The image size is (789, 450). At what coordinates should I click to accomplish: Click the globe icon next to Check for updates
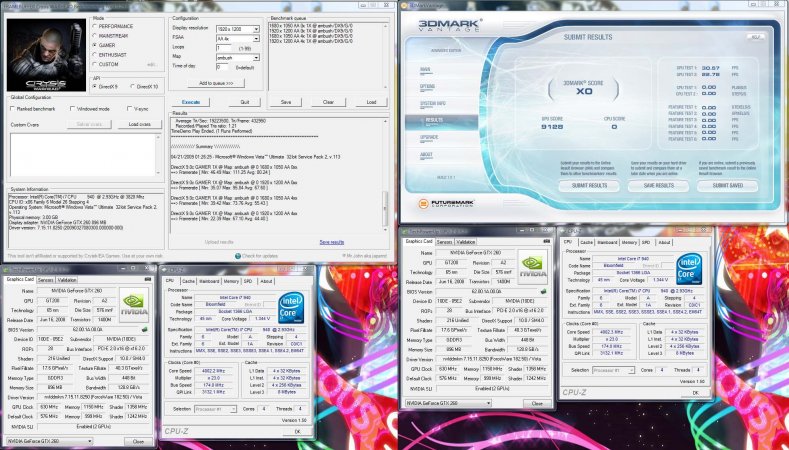pyautogui.click(x=238, y=256)
